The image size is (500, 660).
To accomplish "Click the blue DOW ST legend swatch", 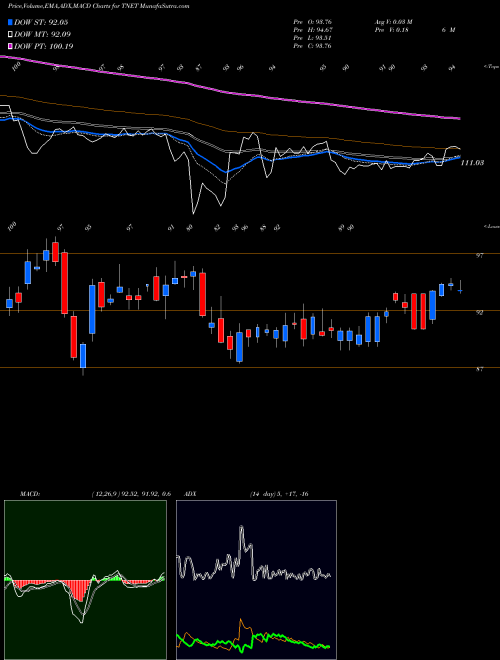I will (x=10, y=22).
